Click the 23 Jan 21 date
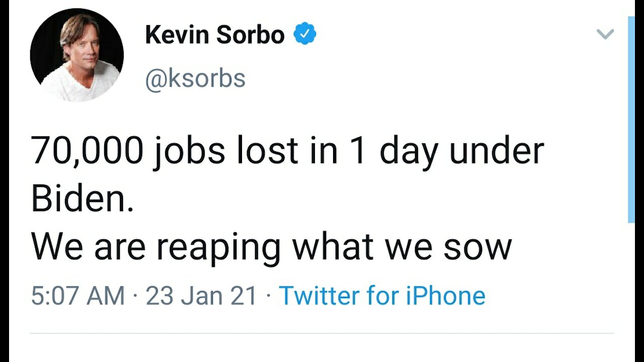 pyautogui.click(x=202, y=295)
